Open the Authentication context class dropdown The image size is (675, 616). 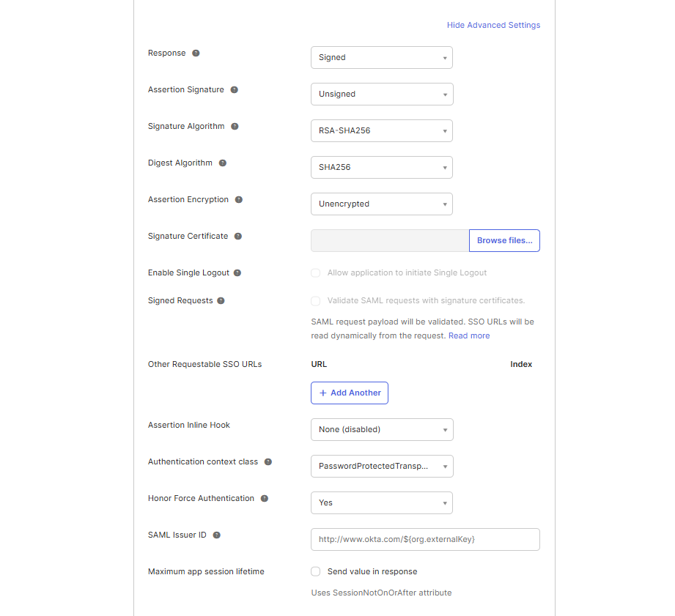coord(382,467)
